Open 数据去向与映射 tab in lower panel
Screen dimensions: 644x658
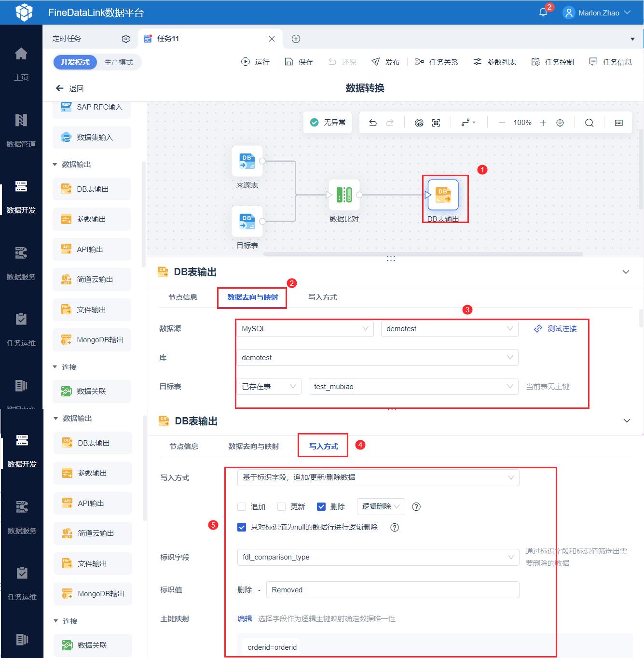click(x=254, y=447)
